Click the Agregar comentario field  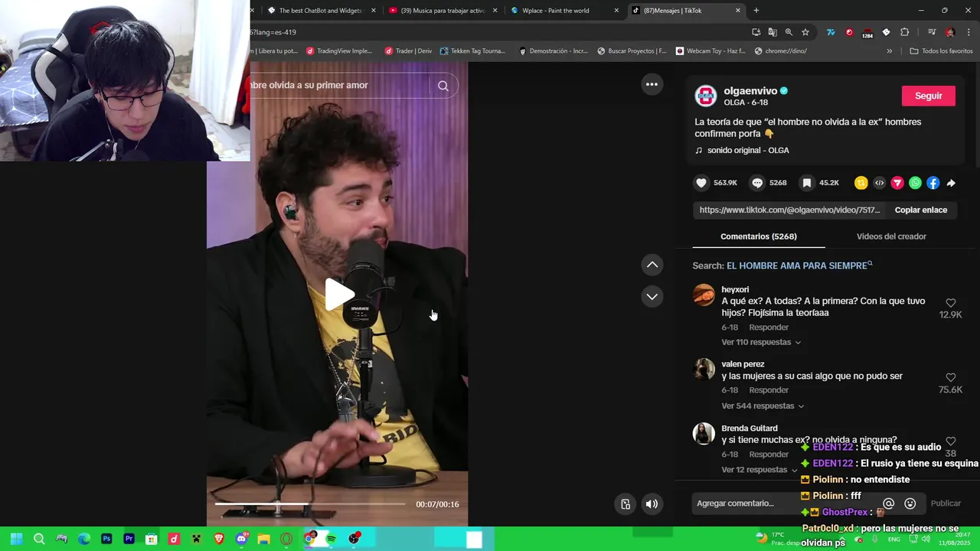coord(785,503)
